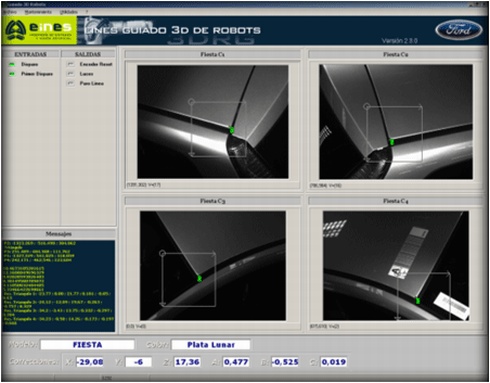Select green marker in Fiesta C4 image

(x=418, y=301)
